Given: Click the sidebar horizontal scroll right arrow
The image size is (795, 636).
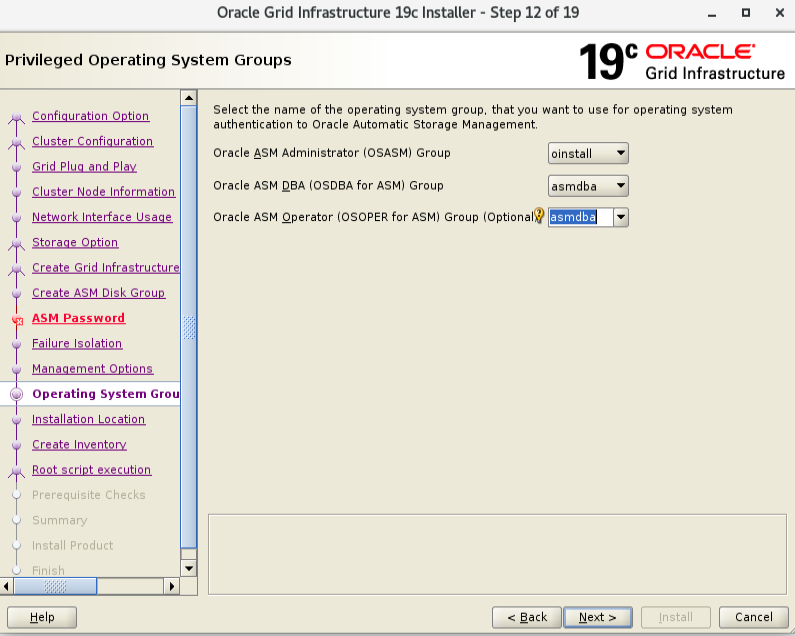Looking at the screenshot, I should [171, 587].
